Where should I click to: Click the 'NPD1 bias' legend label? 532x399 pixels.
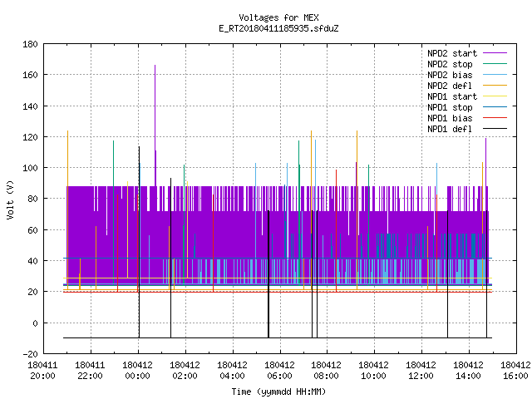(x=450, y=118)
